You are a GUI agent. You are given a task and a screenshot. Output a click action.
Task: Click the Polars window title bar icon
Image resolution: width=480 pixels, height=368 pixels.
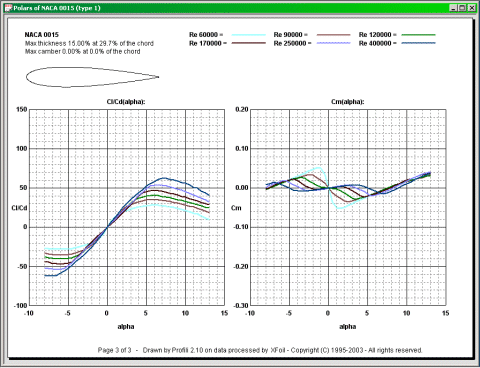coord(9,8)
